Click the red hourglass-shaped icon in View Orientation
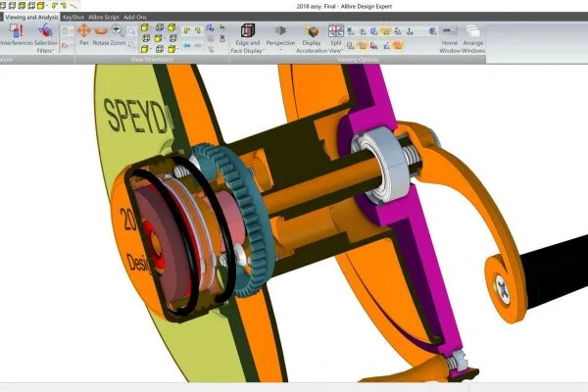The height and width of the screenshot is (392, 588). [222, 38]
